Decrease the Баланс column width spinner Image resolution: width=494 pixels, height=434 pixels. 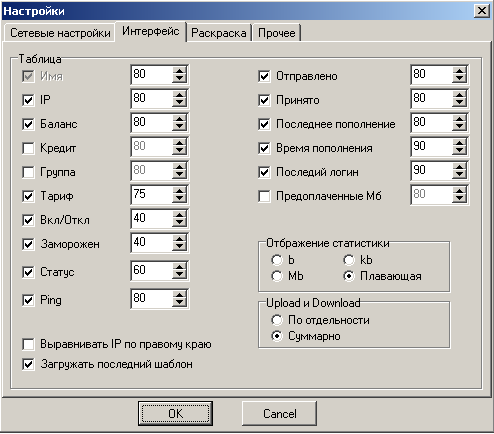tap(179, 127)
